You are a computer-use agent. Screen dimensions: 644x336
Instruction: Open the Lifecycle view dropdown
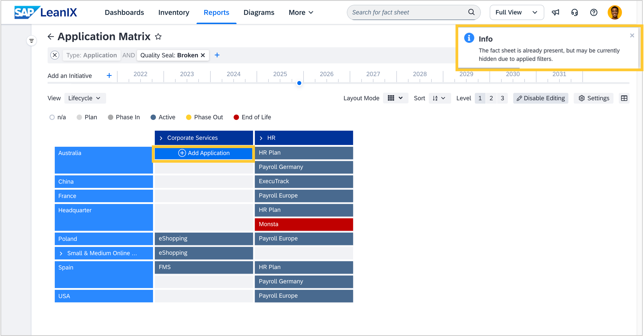pos(85,98)
